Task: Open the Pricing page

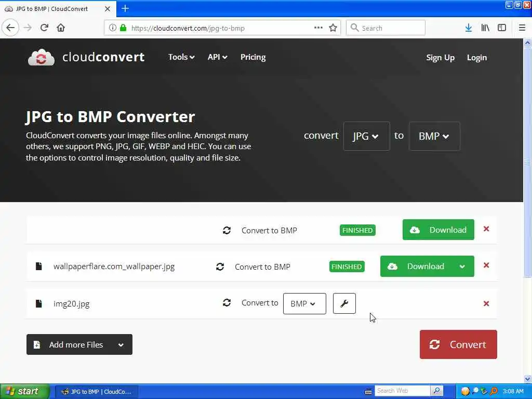Action: click(253, 57)
